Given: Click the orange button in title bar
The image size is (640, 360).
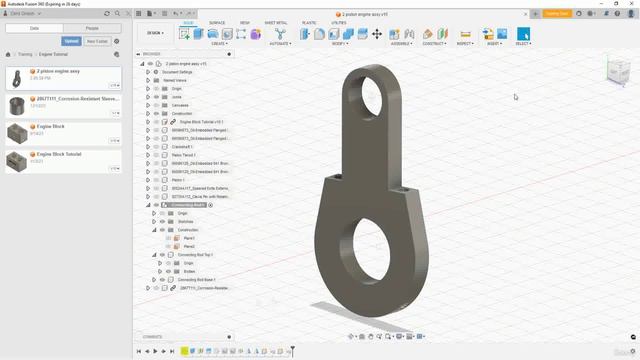Looking at the screenshot, I should click(x=557, y=13).
